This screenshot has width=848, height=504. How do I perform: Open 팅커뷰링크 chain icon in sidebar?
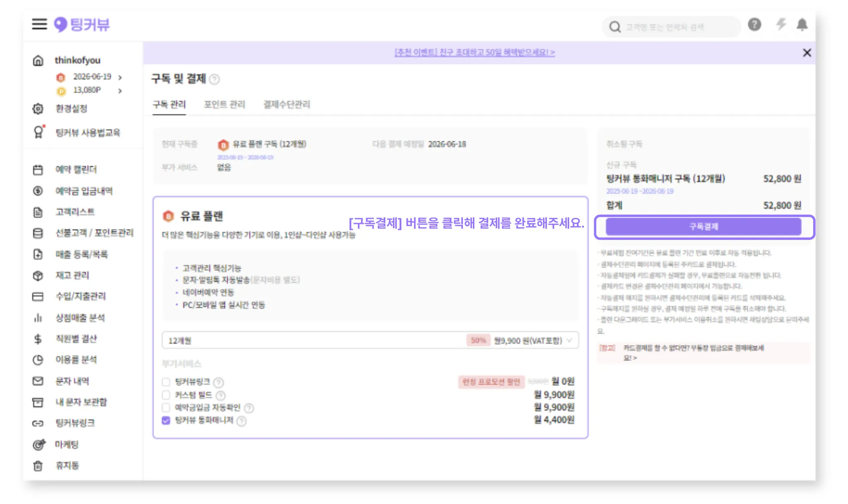click(38, 423)
